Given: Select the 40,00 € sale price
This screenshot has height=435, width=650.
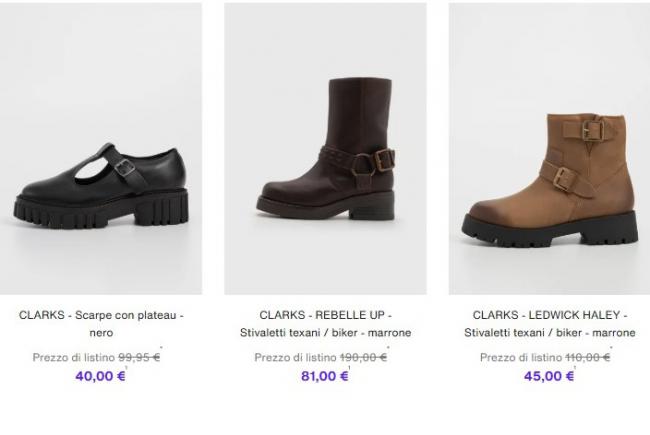Looking at the screenshot, I should pos(98,376).
